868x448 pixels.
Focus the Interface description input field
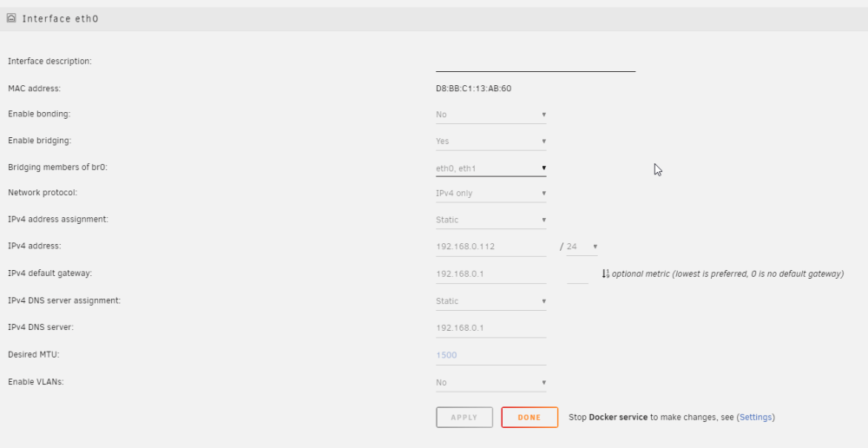click(x=536, y=63)
